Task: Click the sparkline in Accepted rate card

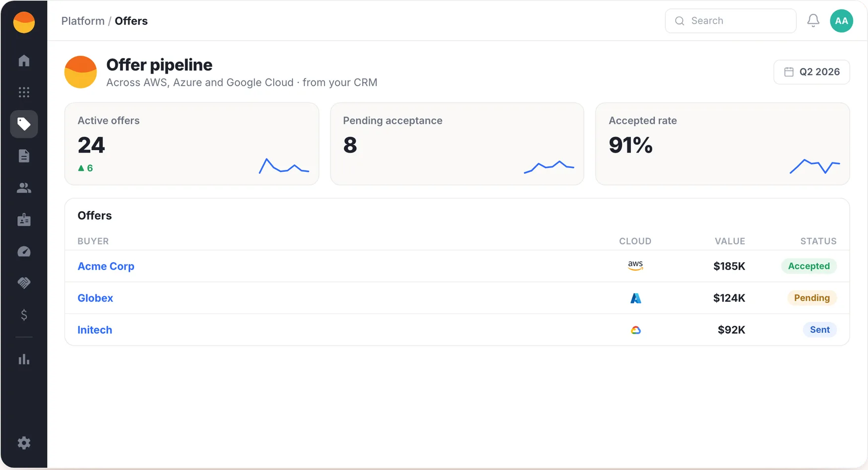Action: [x=815, y=166]
